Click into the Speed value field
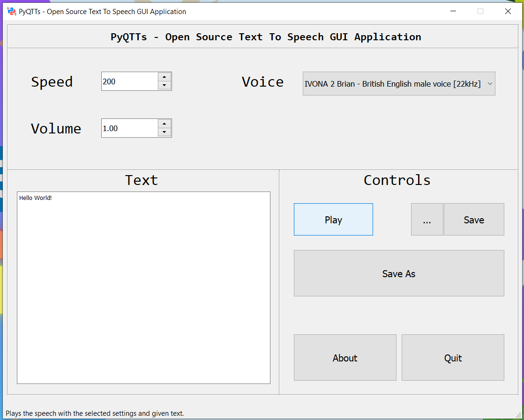 click(x=130, y=81)
